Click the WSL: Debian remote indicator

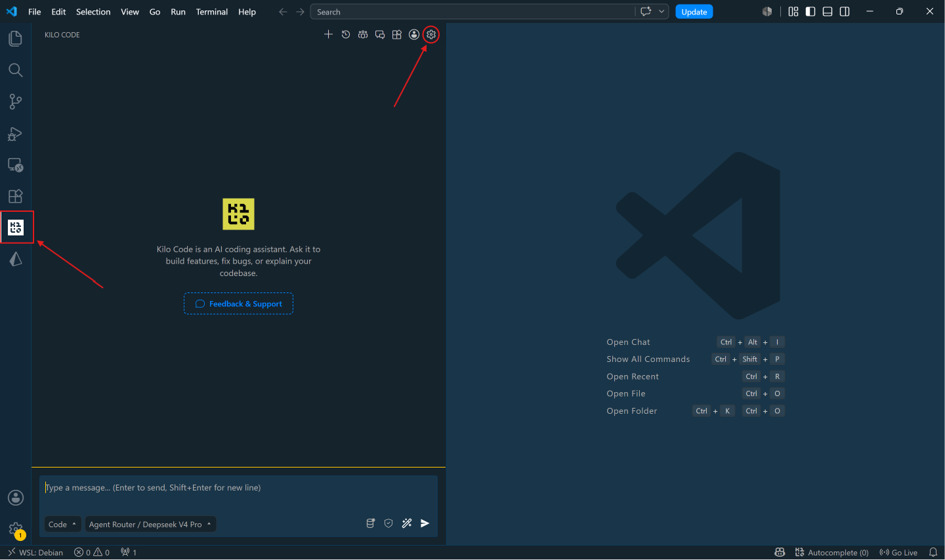[x=35, y=553]
